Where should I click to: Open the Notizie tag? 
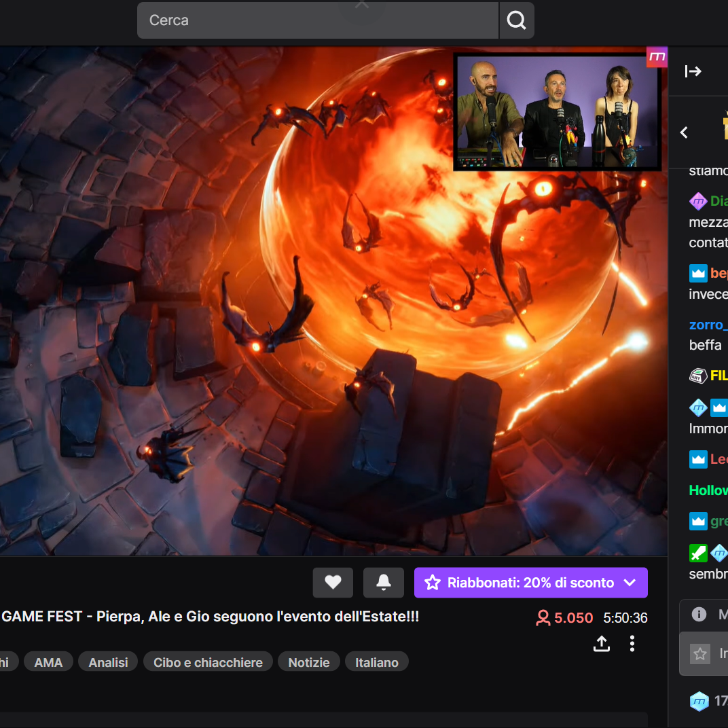tap(309, 662)
